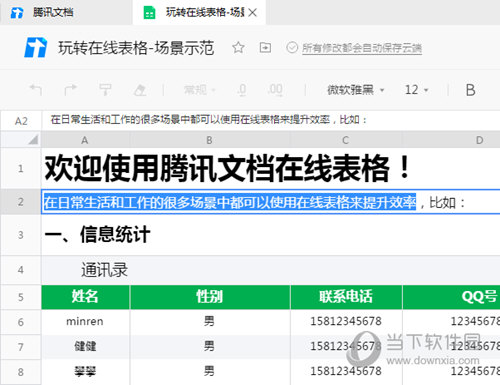Click into the formula bar text
The height and width of the screenshot is (385, 500).
208,119
